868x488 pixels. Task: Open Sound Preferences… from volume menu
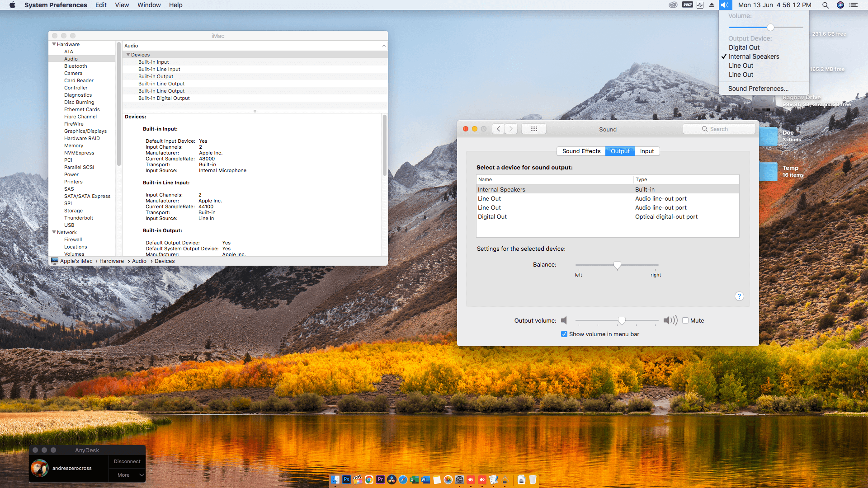764,89
